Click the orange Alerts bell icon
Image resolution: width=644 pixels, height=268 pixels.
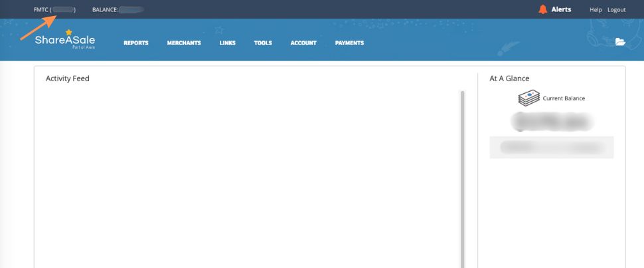(543, 9)
